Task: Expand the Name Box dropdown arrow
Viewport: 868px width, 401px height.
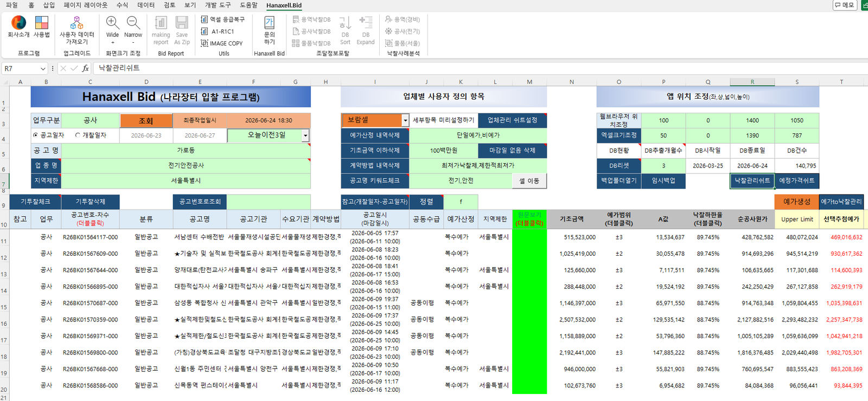Action: 43,69
